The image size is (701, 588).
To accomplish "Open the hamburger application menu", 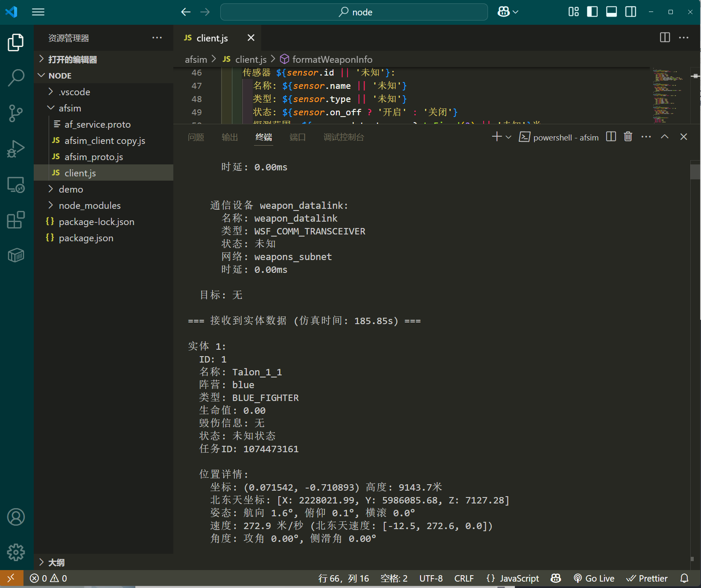I will 38,12.
